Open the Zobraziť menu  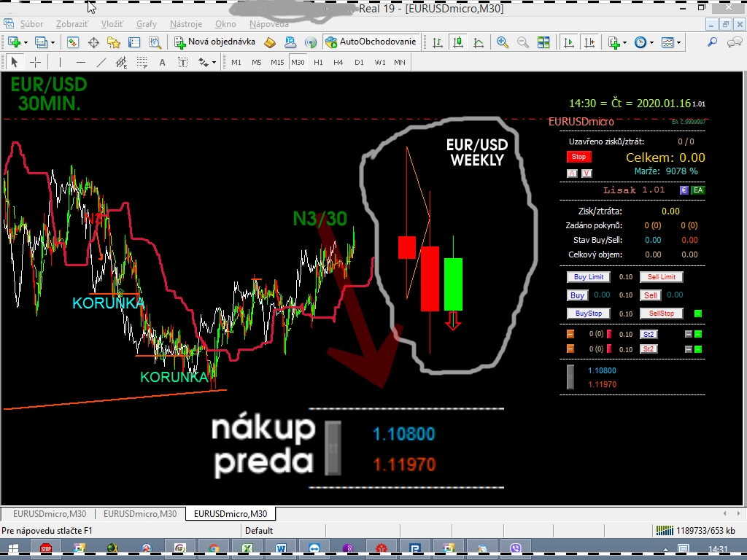pyautogui.click(x=72, y=24)
